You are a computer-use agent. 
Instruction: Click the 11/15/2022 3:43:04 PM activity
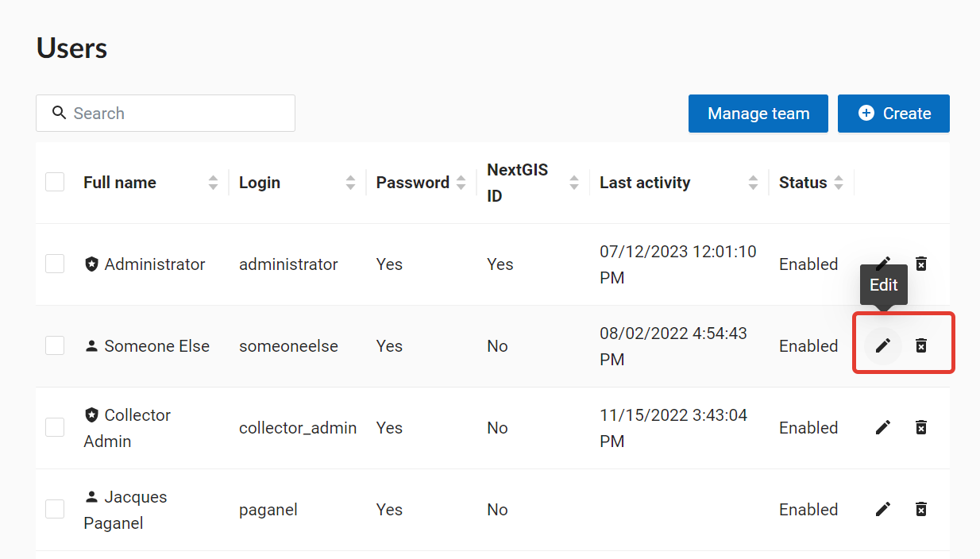pyautogui.click(x=673, y=428)
